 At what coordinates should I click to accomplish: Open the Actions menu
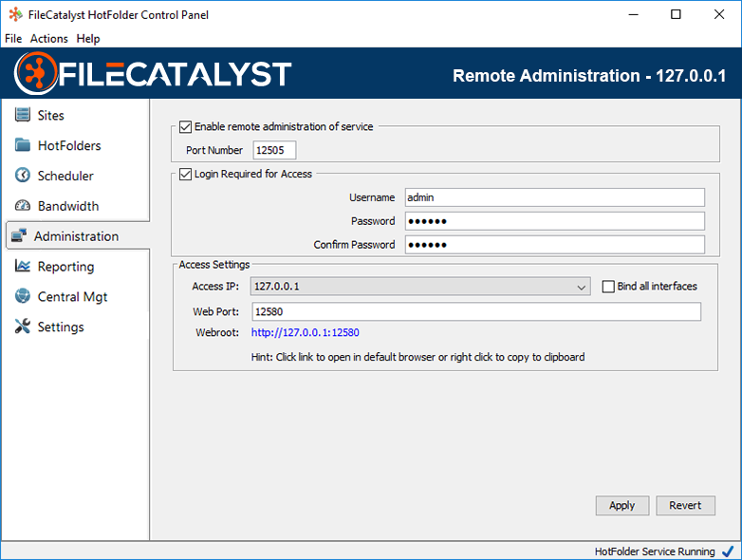tap(49, 39)
